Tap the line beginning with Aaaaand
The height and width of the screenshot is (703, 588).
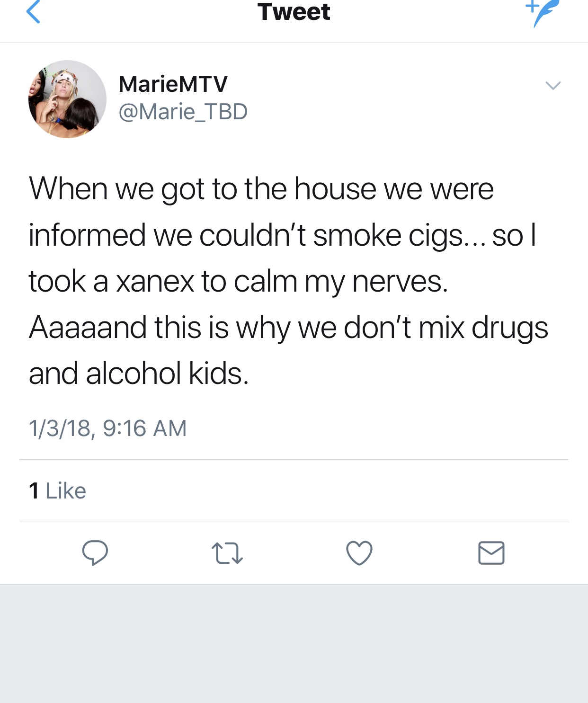click(x=288, y=328)
